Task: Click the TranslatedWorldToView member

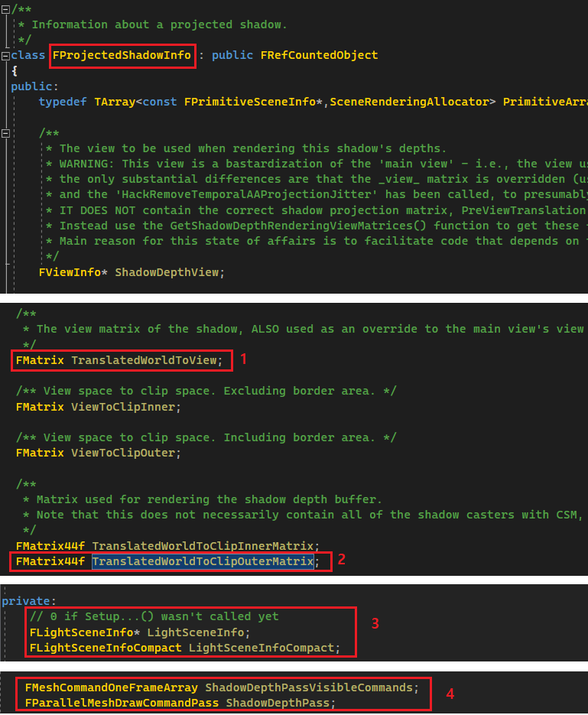Action: tap(144, 360)
